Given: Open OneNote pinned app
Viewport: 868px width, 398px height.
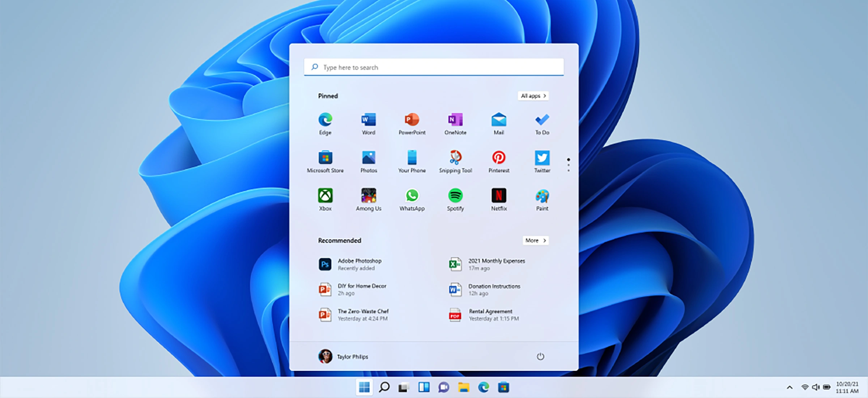Looking at the screenshot, I should tap(455, 124).
